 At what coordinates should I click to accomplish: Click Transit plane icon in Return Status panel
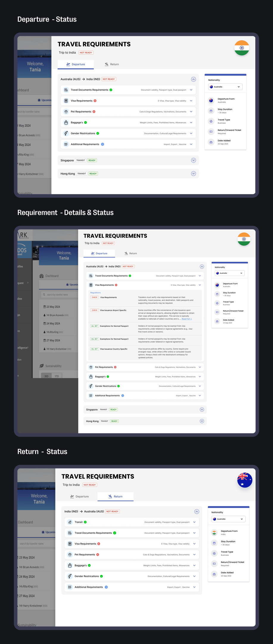click(x=70, y=522)
